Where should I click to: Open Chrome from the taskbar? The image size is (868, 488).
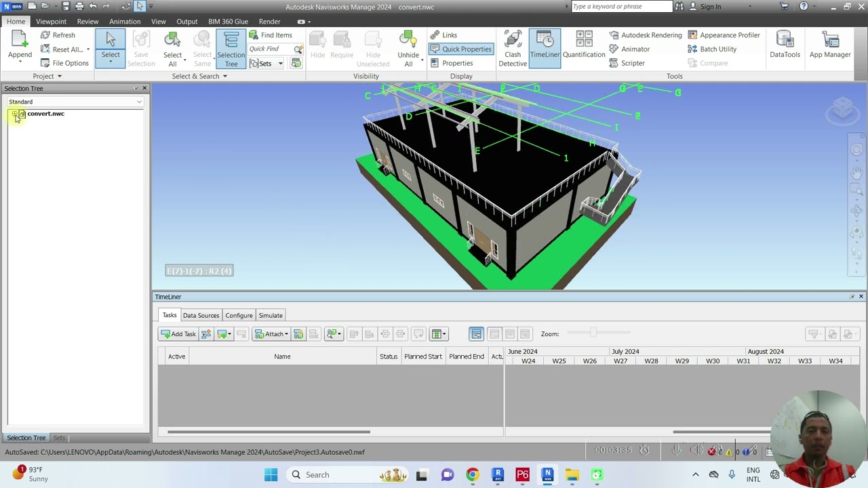(x=472, y=474)
